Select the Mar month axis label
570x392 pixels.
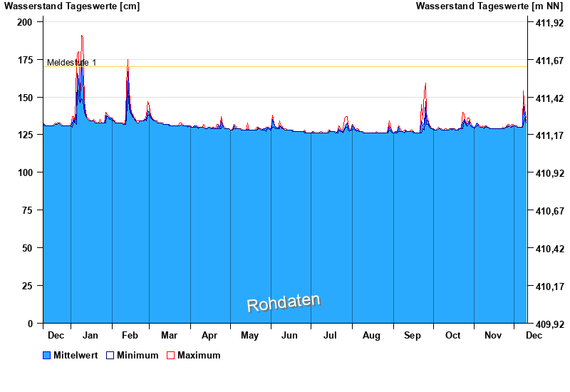click(170, 336)
